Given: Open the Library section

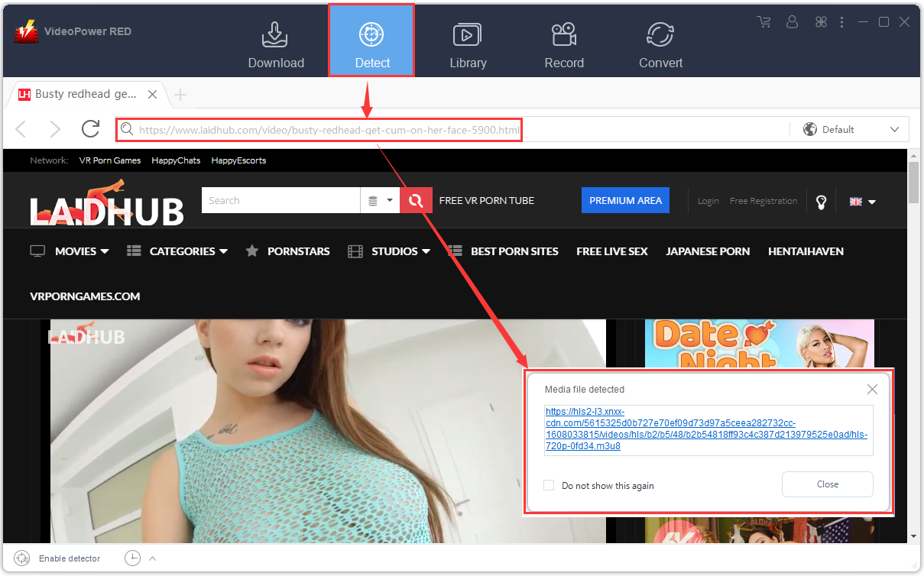Looking at the screenshot, I should (468, 45).
